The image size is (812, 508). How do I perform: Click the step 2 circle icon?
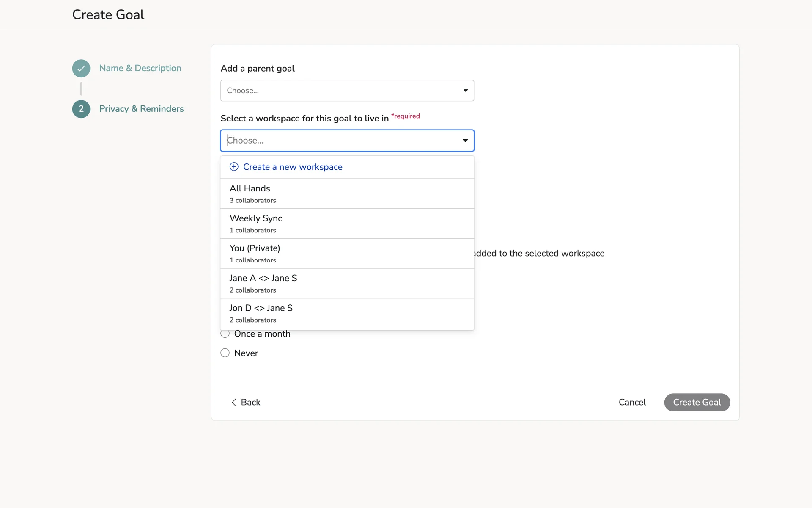point(81,109)
